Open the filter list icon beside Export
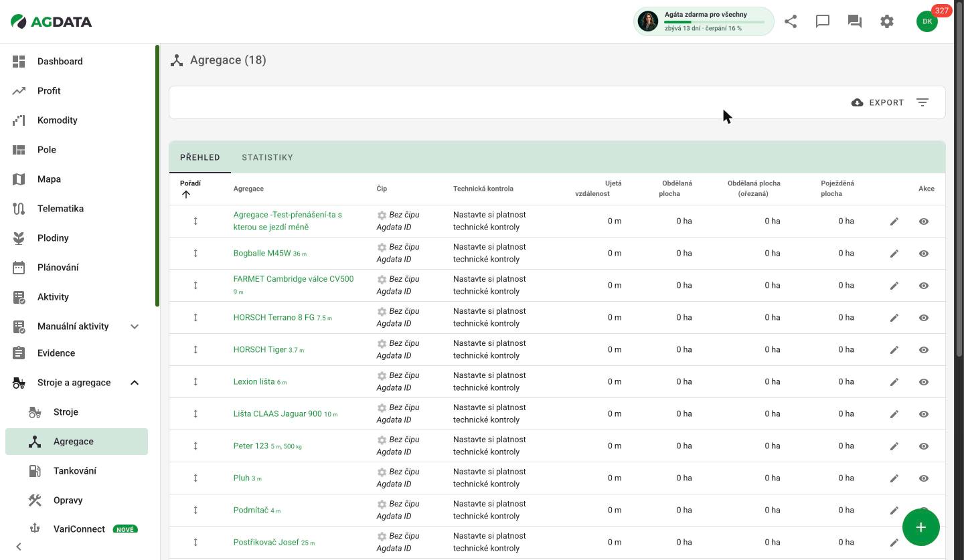Viewport: 964px width, 560px height. point(922,102)
